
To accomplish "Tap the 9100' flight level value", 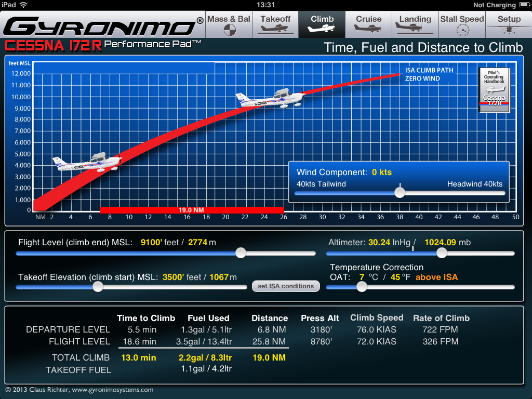I will (151, 242).
